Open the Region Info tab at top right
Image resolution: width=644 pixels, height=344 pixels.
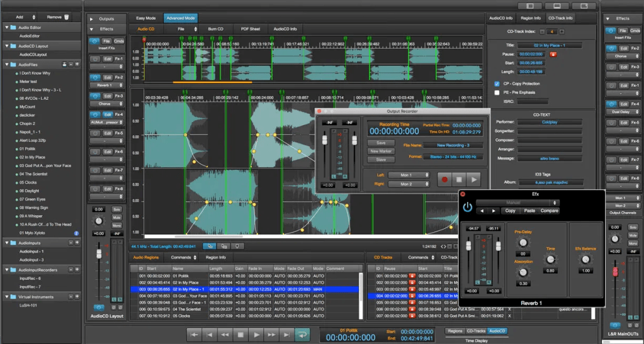click(530, 18)
